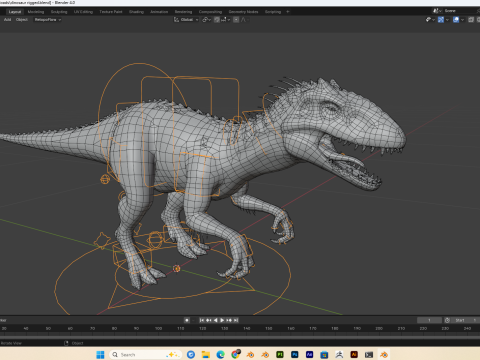Toggle the viewport gizmos button

[441, 20]
